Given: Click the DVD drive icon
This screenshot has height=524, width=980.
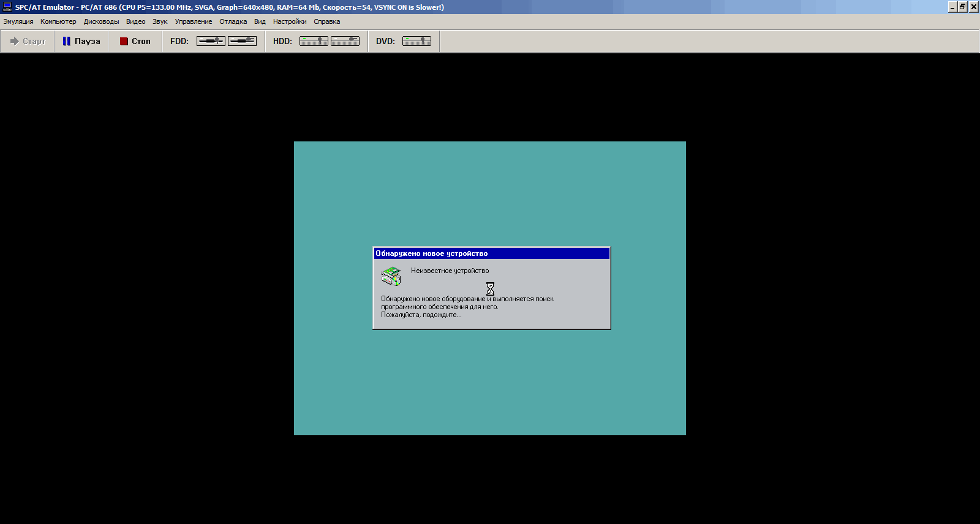Looking at the screenshot, I should point(417,41).
